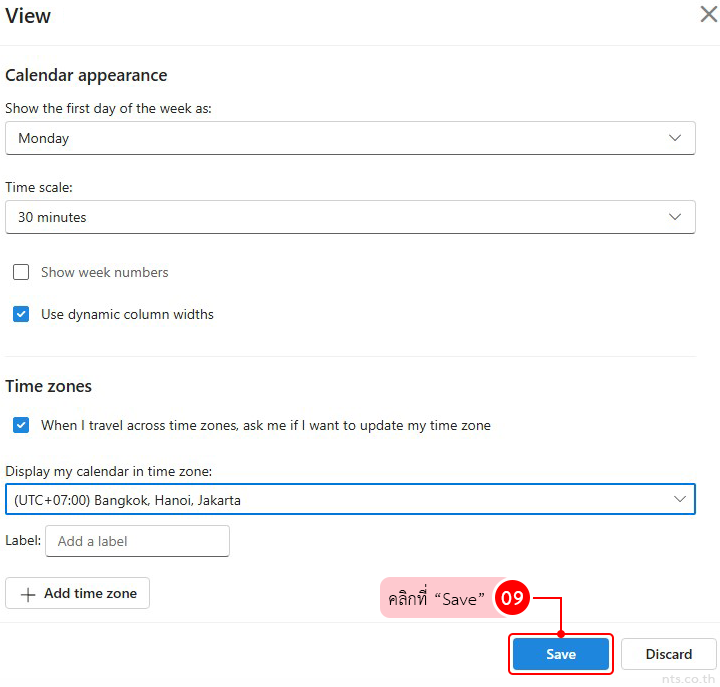Enable the Show week numbers checkbox
This screenshot has height=687, width=720.
(x=21, y=272)
